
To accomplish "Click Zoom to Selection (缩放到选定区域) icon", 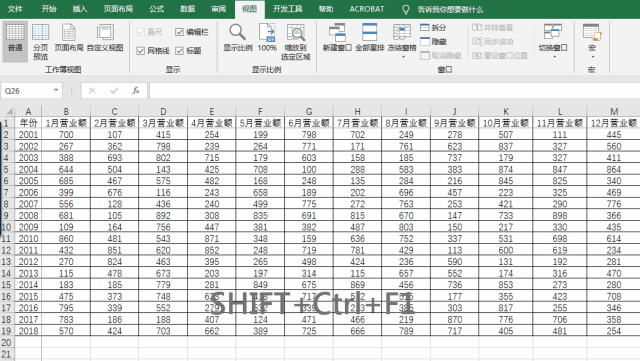I will coord(296,42).
